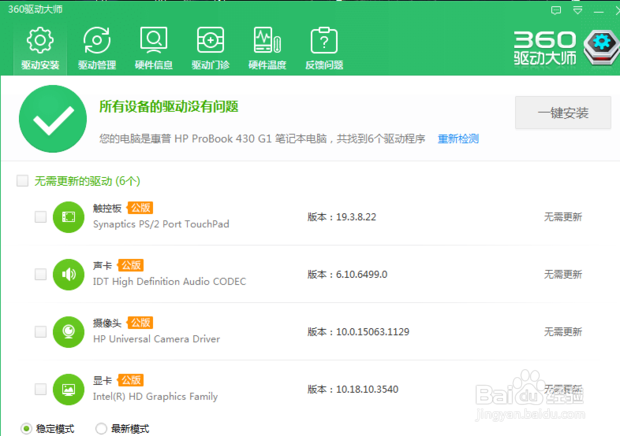Check the HP Universal Camera Driver checkbox

point(41,331)
